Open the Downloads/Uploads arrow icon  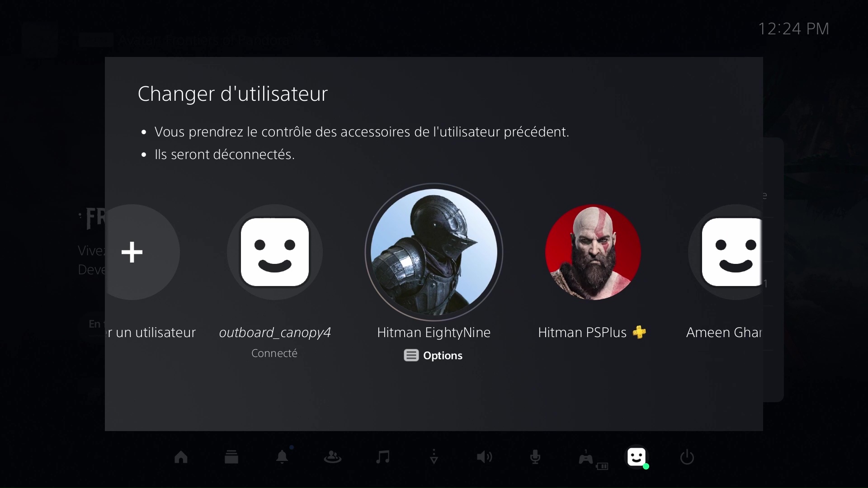tap(434, 457)
